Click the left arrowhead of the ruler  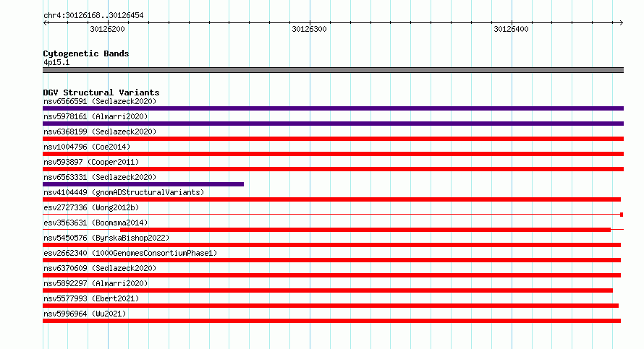(x=45, y=23)
